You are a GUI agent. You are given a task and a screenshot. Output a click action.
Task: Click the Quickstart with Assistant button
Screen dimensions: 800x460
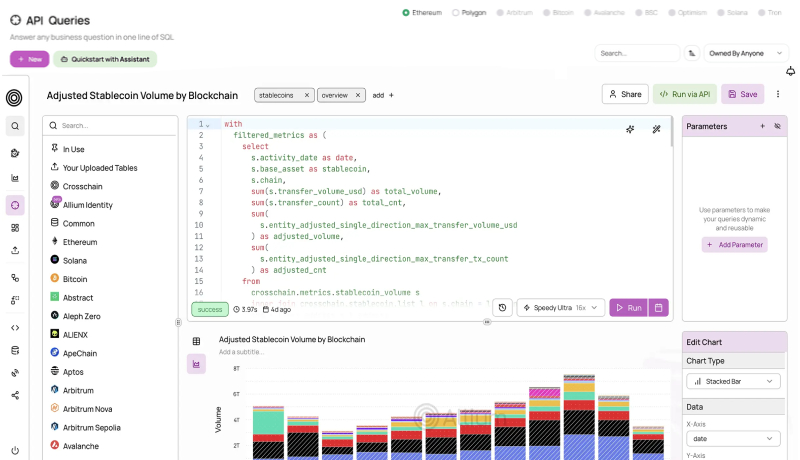pyautogui.click(x=105, y=59)
